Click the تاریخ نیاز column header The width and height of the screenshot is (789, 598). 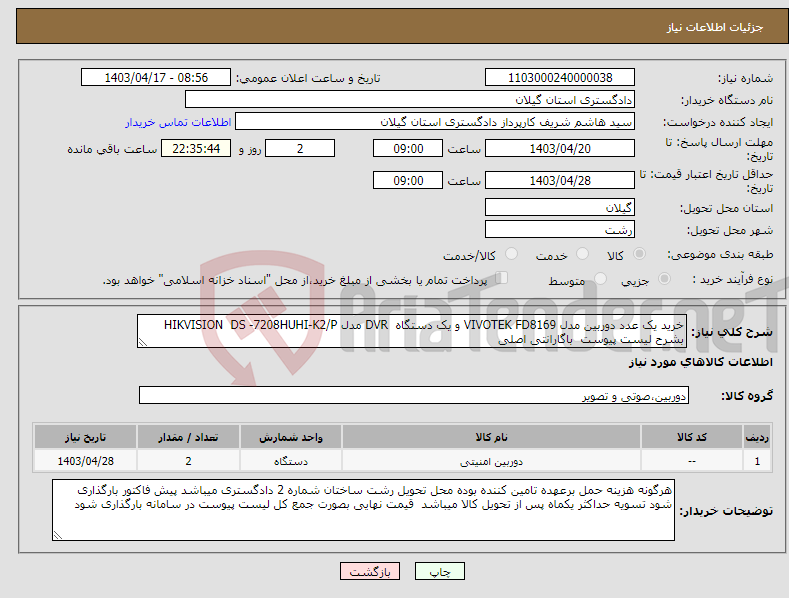[85, 437]
